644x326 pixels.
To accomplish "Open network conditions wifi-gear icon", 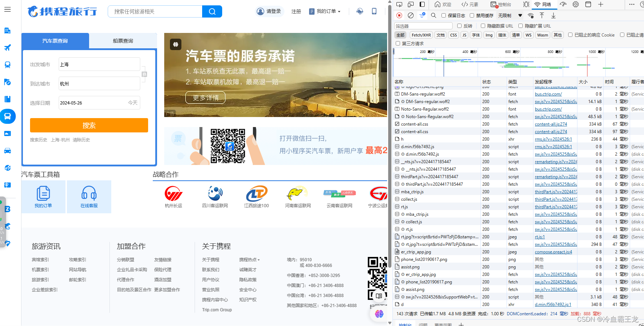I will point(531,15).
